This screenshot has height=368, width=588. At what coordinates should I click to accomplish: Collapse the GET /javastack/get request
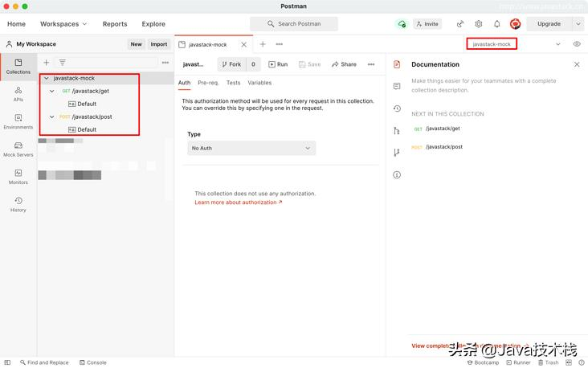51,91
